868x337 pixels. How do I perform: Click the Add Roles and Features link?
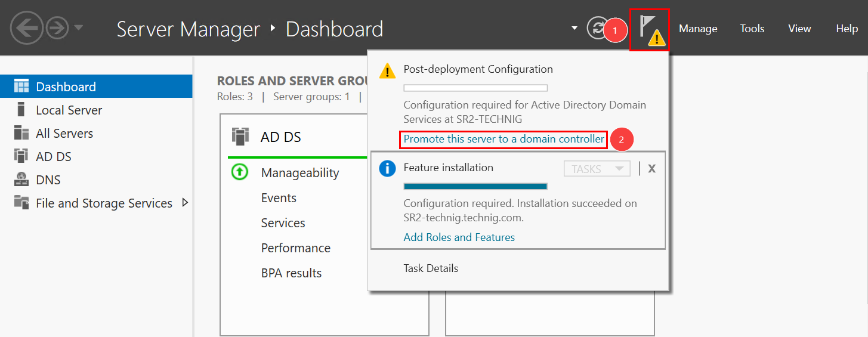click(x=459, y=237)
